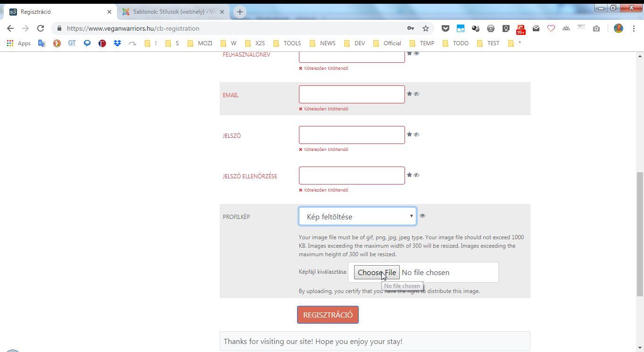Screen dimensions: 644x352
Task: Bookmark this page with the star icon
Action: point(426,28)
